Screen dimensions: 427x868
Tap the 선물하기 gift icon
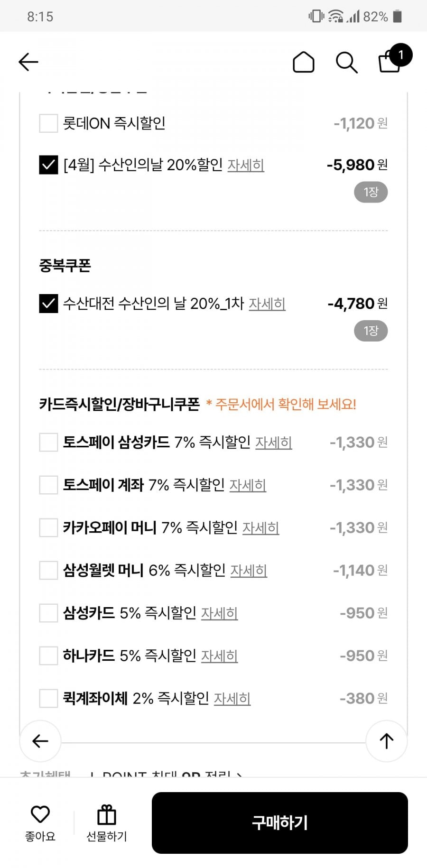pyautogui.click(x=107, y=816)
